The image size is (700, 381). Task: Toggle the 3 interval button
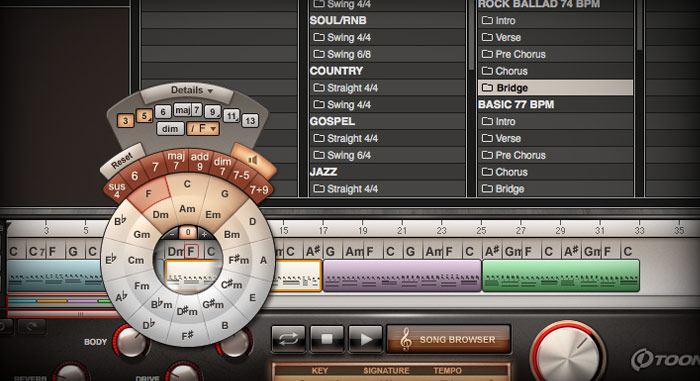(x=125, y=121)
